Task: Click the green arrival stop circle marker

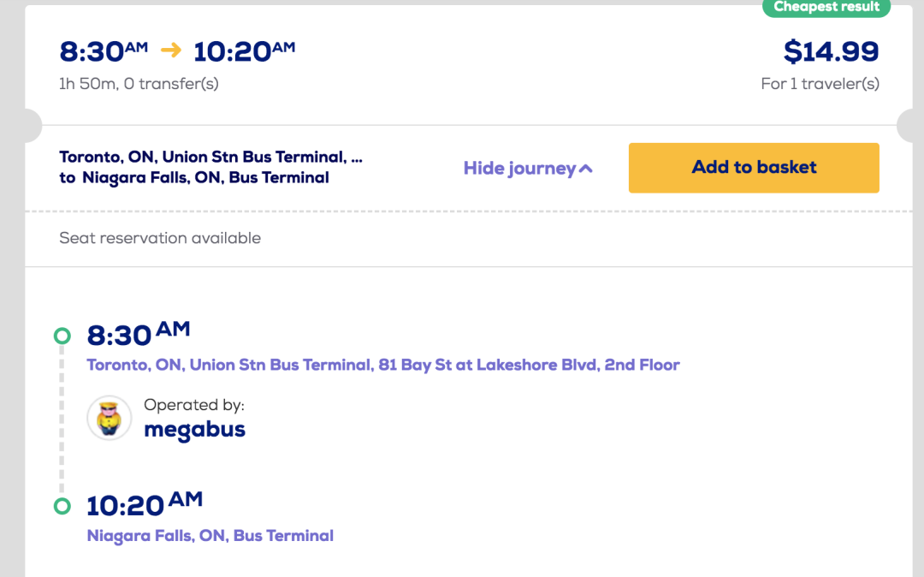Action: [x=62, y=506]
